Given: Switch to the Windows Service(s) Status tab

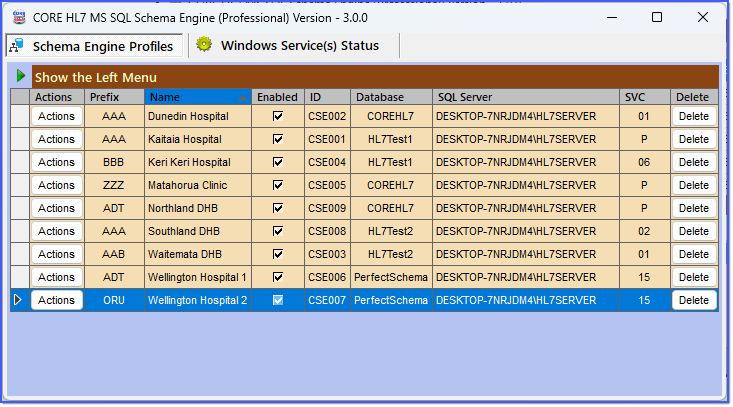Looking at the screenshot, I should pos(294,45).
